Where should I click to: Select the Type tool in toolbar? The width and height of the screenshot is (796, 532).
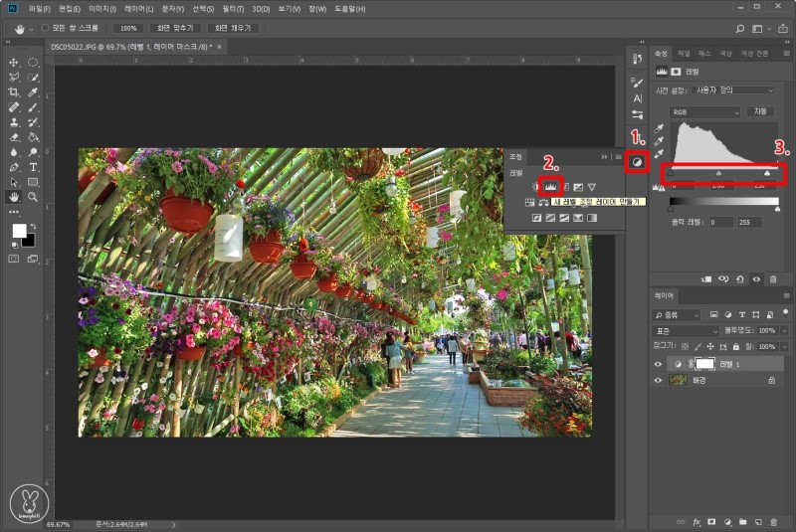point(33,167)
